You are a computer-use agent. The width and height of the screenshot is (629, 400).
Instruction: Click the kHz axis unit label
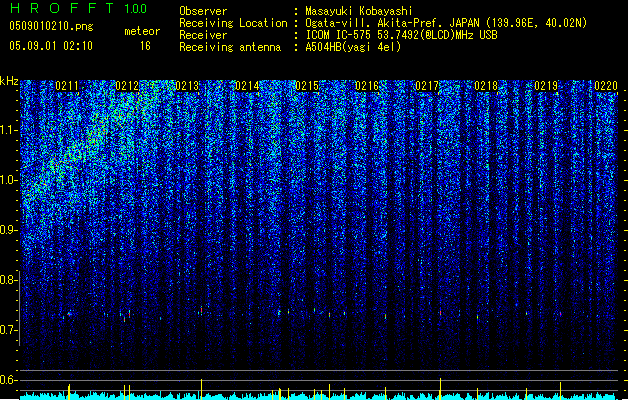pyautogui.click(x=9, y=81)
